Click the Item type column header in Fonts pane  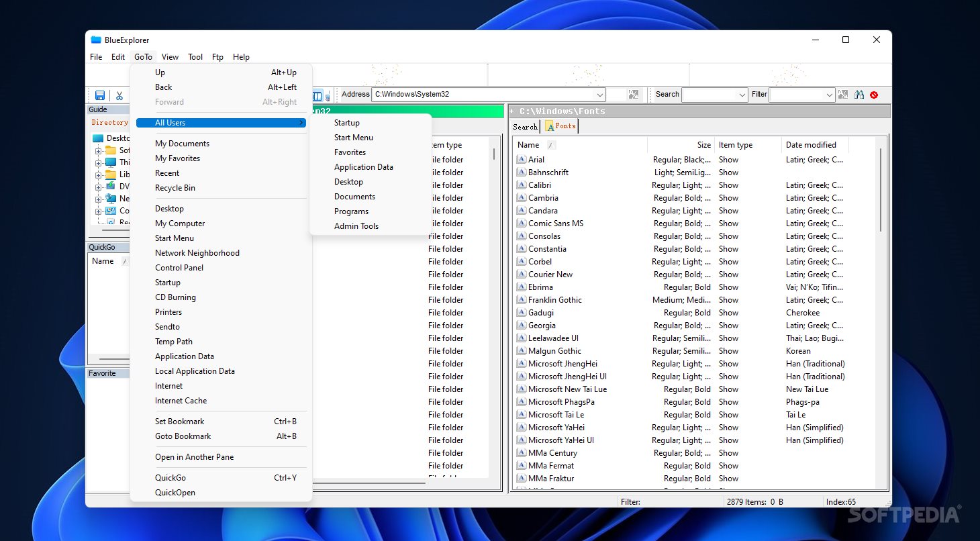pyautogui.click(x=748, y=145)
